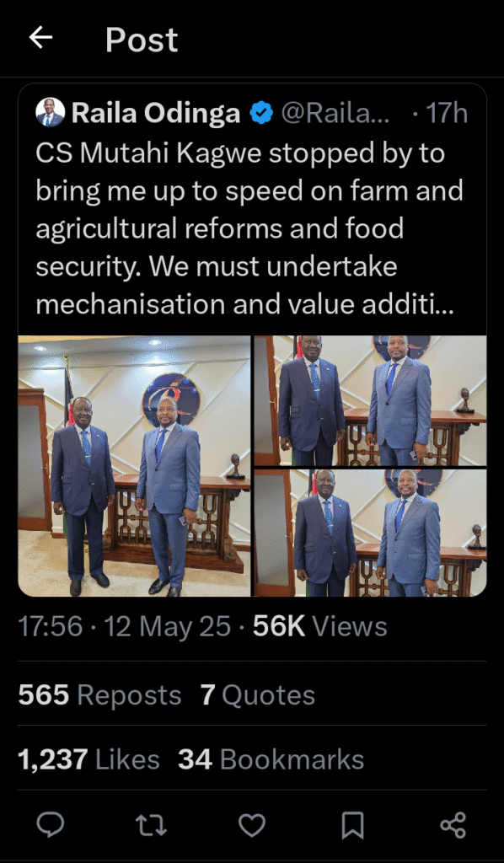Bookmark the post with the bookmark icon
Viewport: 504px width, 863px height.
[352, 825]
